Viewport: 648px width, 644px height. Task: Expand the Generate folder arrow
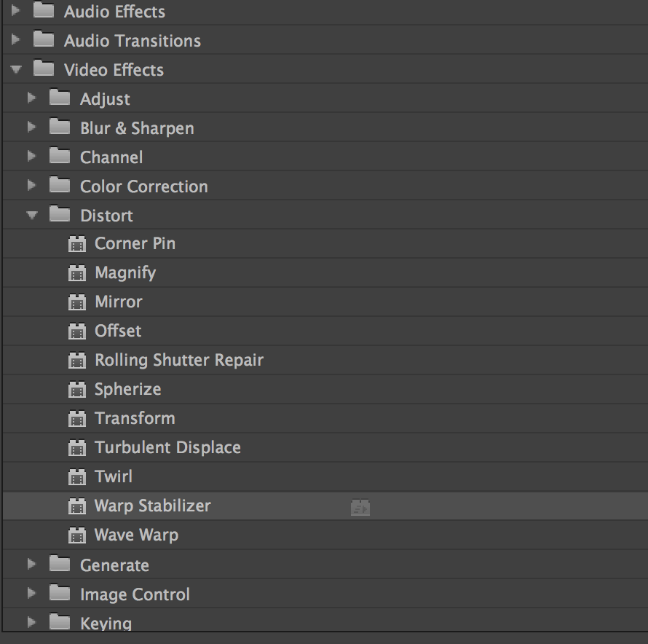coord(31,564)
